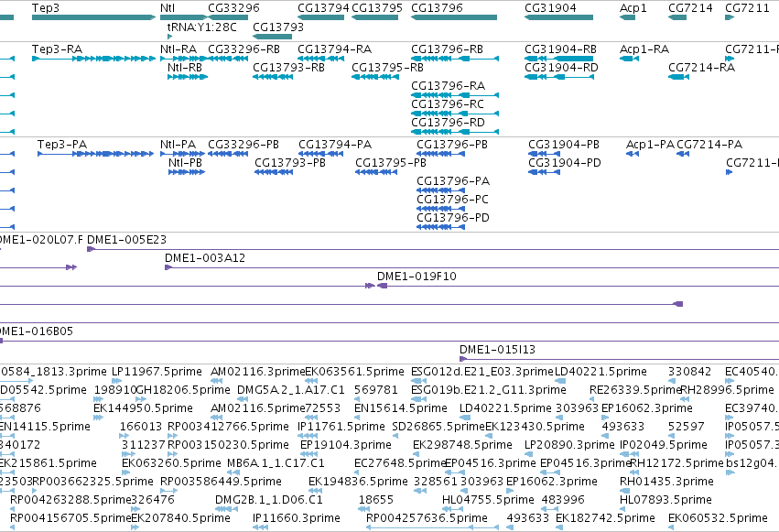This screenshot has height=532, width=779.
Task: Select the HL04755.5prime EST
Action: [452, 509]
